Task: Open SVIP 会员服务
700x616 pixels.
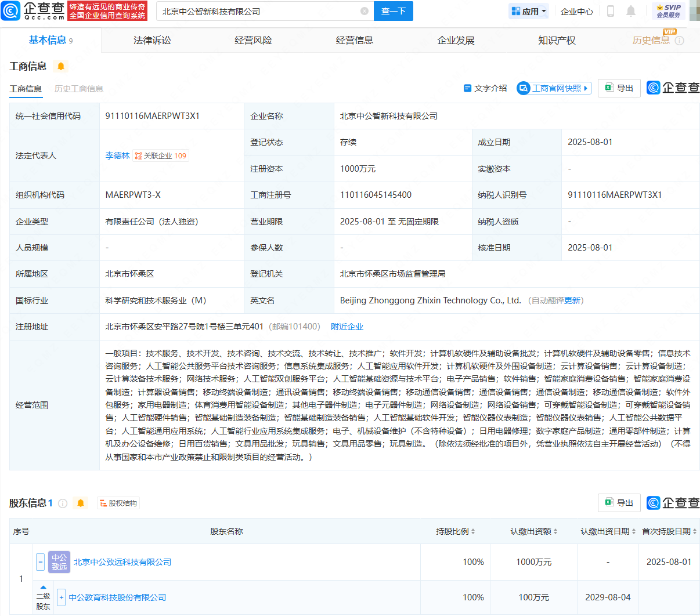Action: pyautogui.click(x=669, y=11)
